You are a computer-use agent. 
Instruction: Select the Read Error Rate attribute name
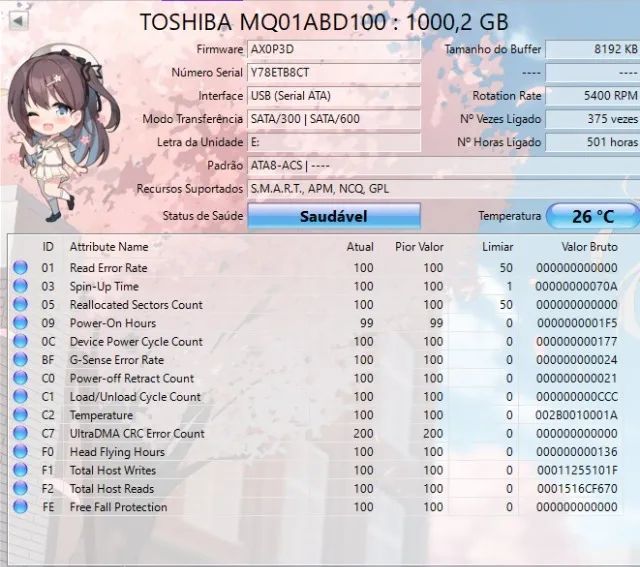(109, 268)
